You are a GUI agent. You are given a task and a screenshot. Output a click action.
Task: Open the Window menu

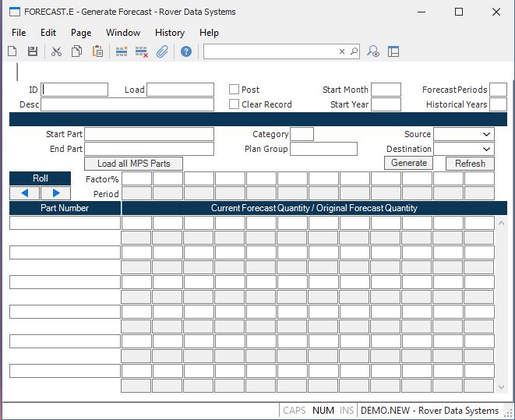coord(123,33)
